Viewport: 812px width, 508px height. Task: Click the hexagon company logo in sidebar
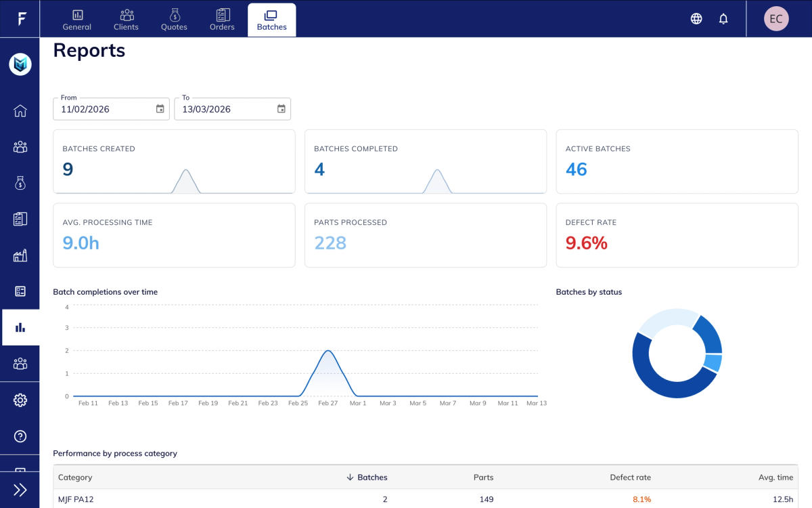pyautogui.click(x=20, y=64)
